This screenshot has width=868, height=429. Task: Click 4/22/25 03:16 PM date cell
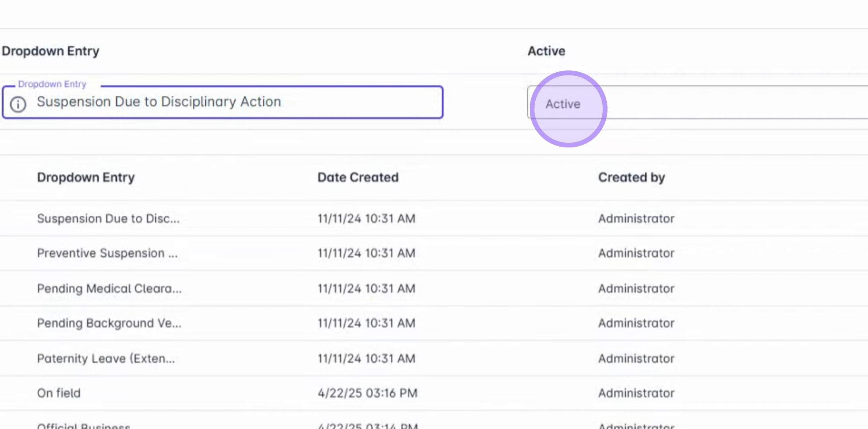pyautogui.click(x=367, y=393)
